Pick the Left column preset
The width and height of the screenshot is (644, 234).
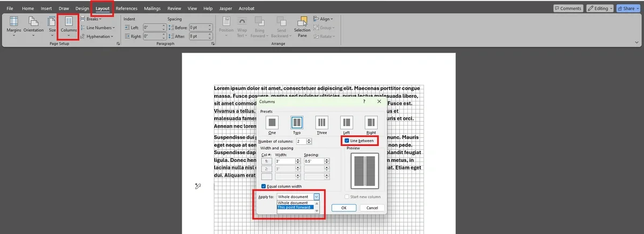click(x=346, y=123)
